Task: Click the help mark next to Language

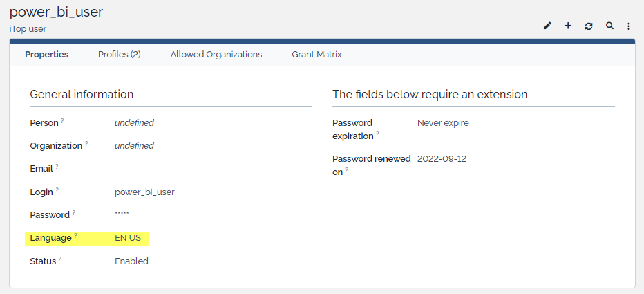Action: (75, 236)
